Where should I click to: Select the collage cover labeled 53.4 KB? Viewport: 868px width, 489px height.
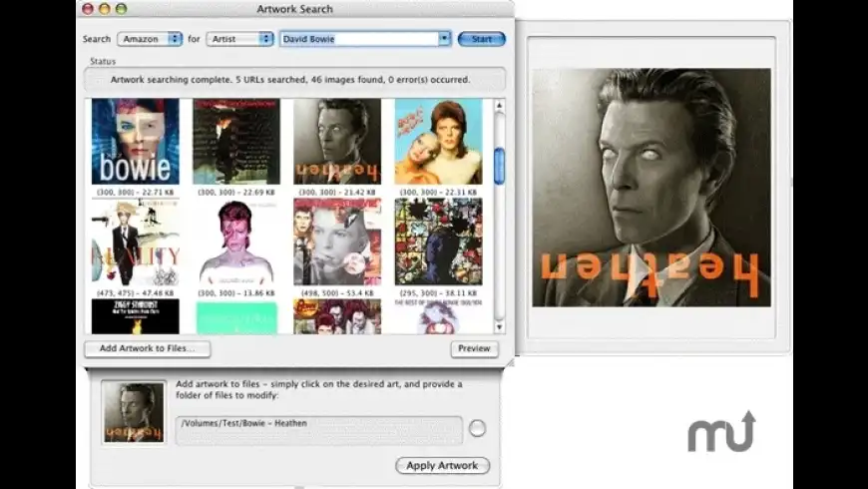coord(337,243)
